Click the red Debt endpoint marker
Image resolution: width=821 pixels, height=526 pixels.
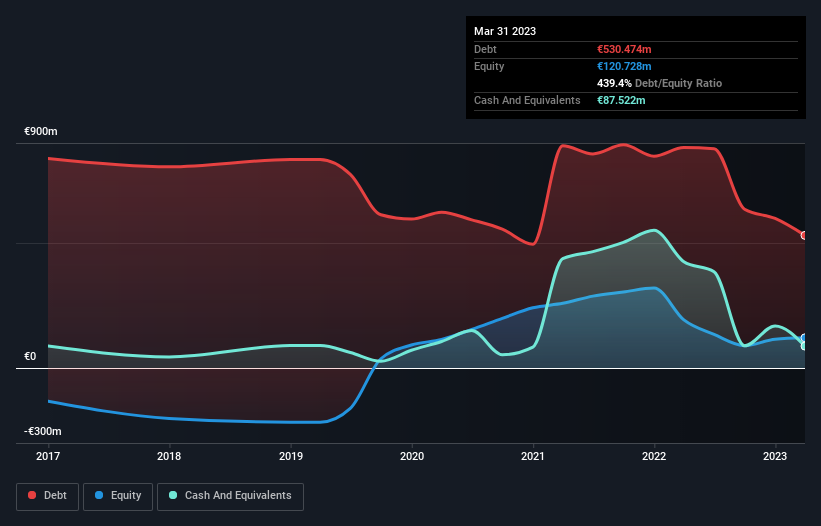coord(804,236)
